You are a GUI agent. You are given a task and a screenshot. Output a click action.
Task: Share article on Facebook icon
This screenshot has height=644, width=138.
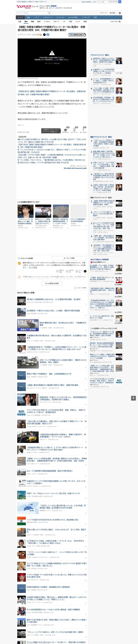tap(48, 35)
